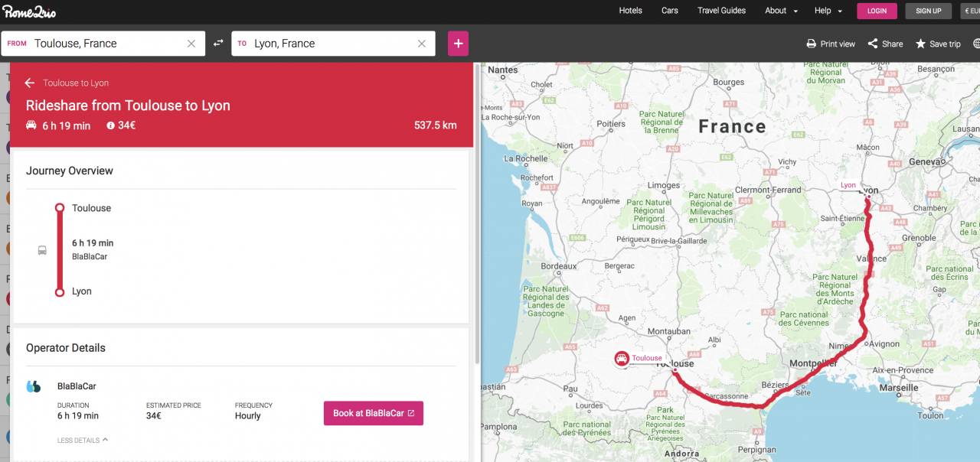Screen dimensions: 980x462
Task: Click the Avignon label on the map
Action: 881,344
